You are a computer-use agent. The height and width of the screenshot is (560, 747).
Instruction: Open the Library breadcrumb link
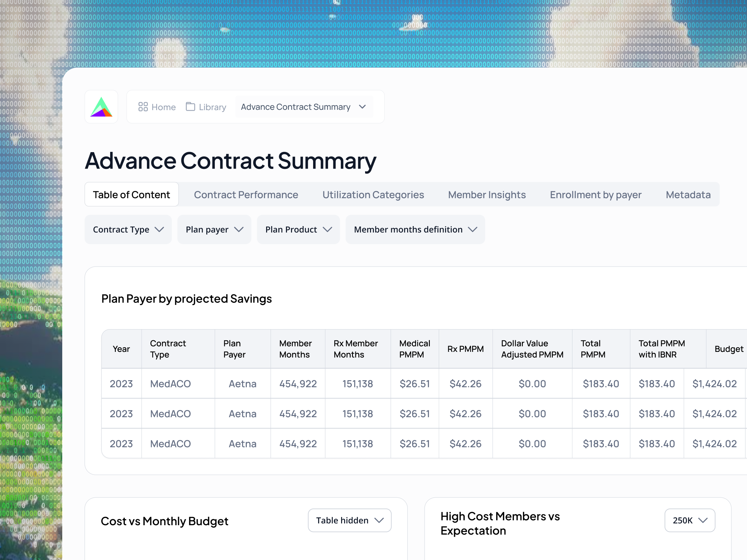206,107
